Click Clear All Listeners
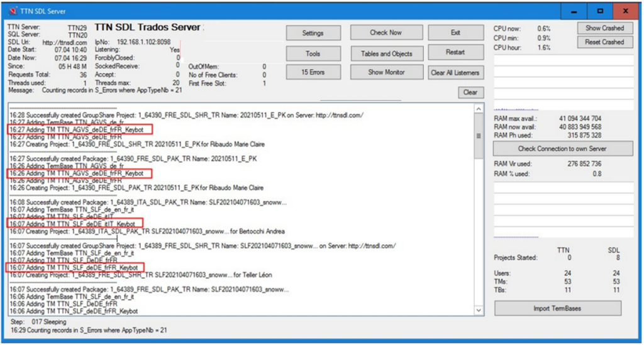The image size is (644, 345). [456, 72]
